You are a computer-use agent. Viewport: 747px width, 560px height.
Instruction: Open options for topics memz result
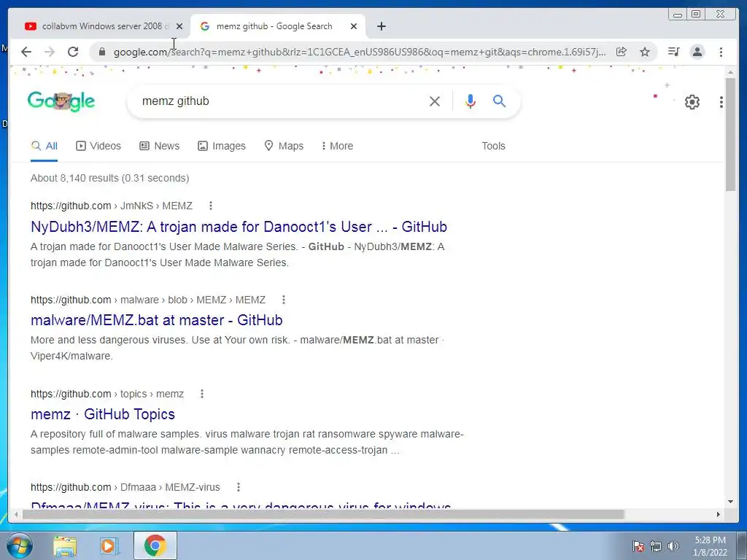tap(202, 394)
